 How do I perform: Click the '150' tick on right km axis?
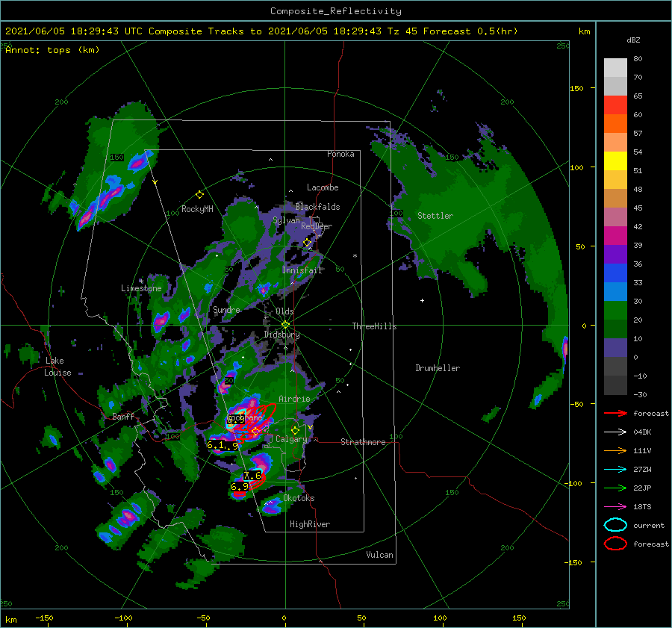[576, 88]
